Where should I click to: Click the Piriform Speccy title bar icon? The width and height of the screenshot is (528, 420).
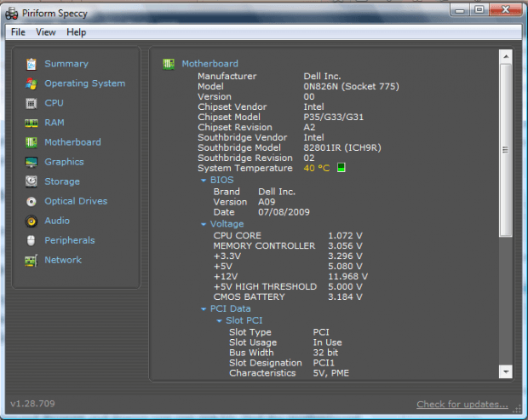coord(12,14)
